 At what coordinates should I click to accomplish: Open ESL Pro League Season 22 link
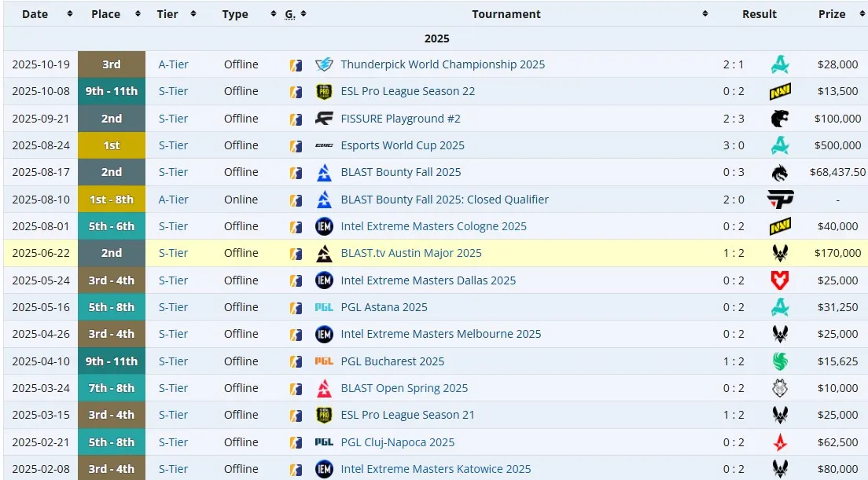click(x=408, y=91)
